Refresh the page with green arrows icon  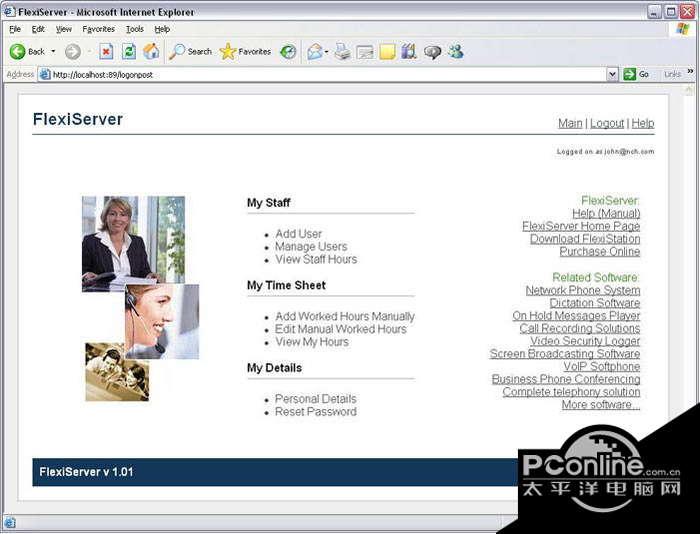click(x=129, y=52)
